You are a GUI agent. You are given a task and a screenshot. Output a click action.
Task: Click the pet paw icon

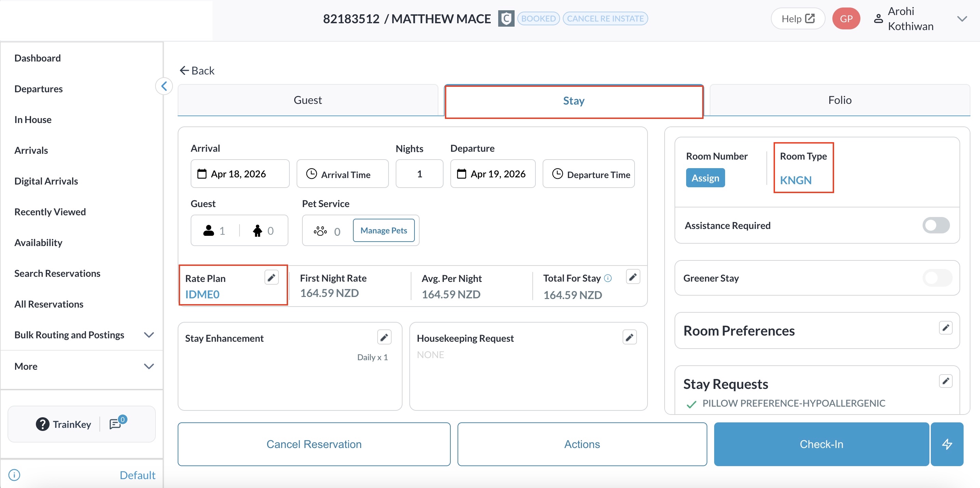(x=320, y=231)
